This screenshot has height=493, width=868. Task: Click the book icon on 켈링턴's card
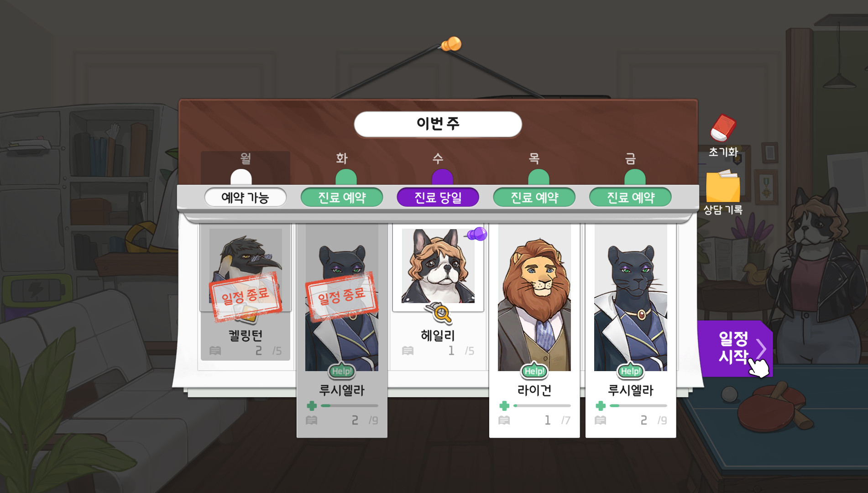pos(215,351)
